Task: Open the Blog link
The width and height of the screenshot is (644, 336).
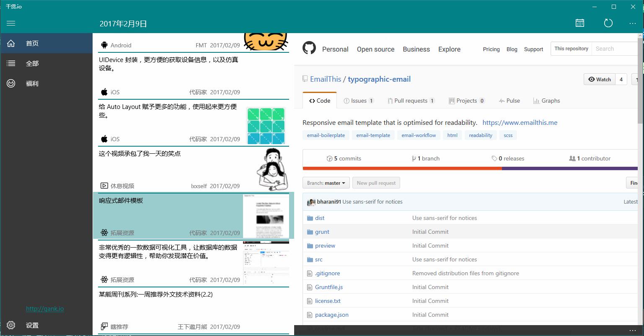Action: click(512, 49)
